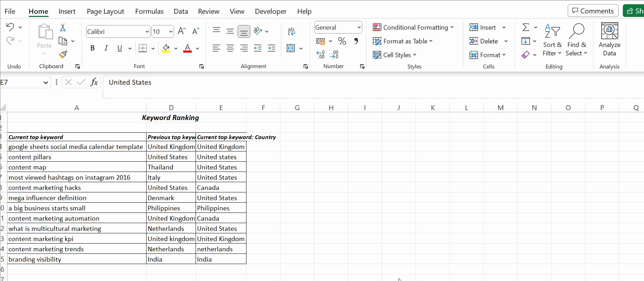Open the font size dropdown
Image resolution: width=644 pixels, height=281 pixels.
pos(171,31)
